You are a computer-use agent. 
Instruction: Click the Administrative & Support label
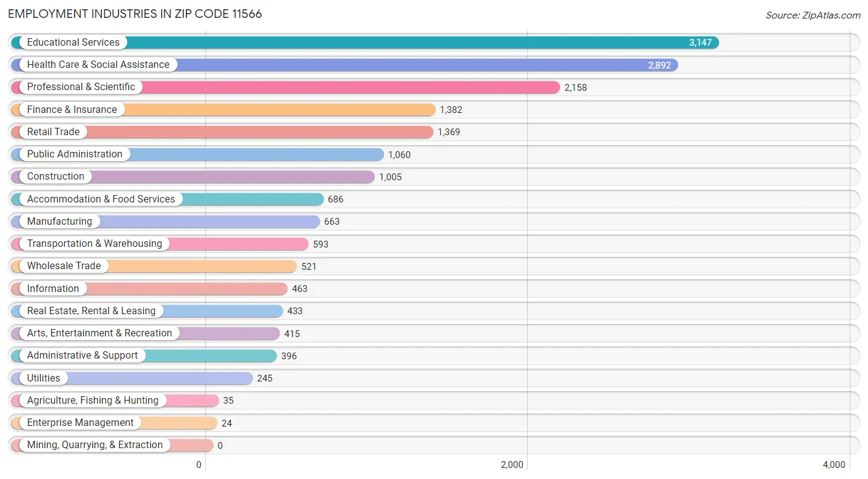pos(83,356)
